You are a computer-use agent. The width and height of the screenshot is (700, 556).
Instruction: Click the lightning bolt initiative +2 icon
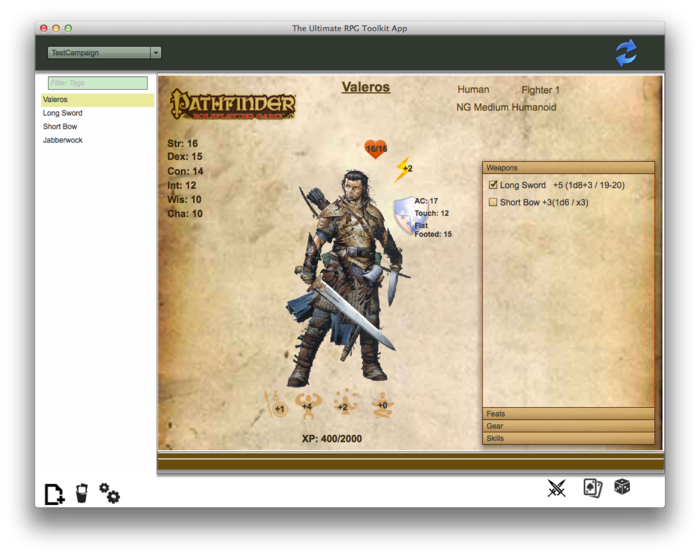click(x=403, y=169)
